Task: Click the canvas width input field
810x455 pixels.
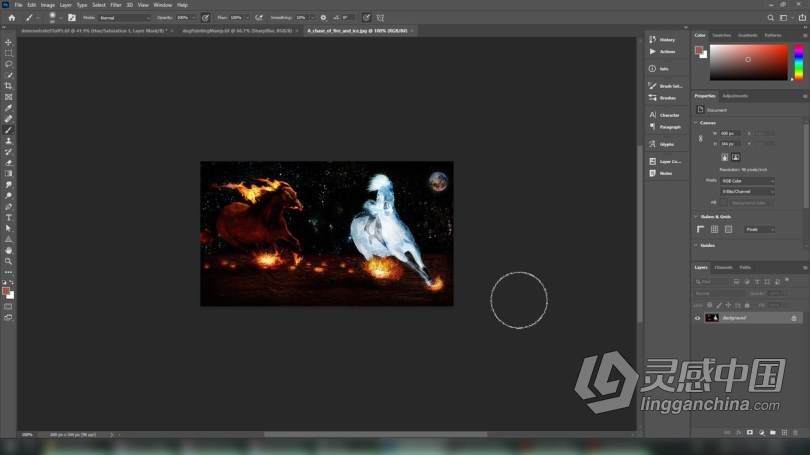Action: tap(730, 133)
